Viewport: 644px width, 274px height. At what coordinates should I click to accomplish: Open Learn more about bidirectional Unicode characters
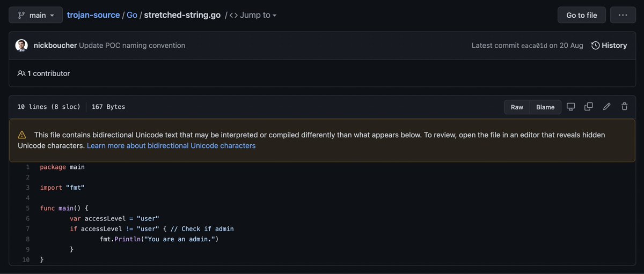[x=171, y=145]
